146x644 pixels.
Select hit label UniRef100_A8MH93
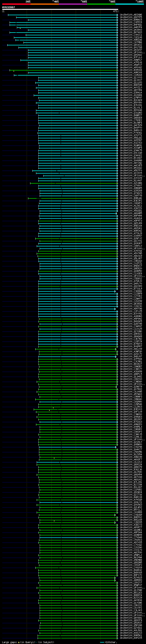tap(131, 580)
